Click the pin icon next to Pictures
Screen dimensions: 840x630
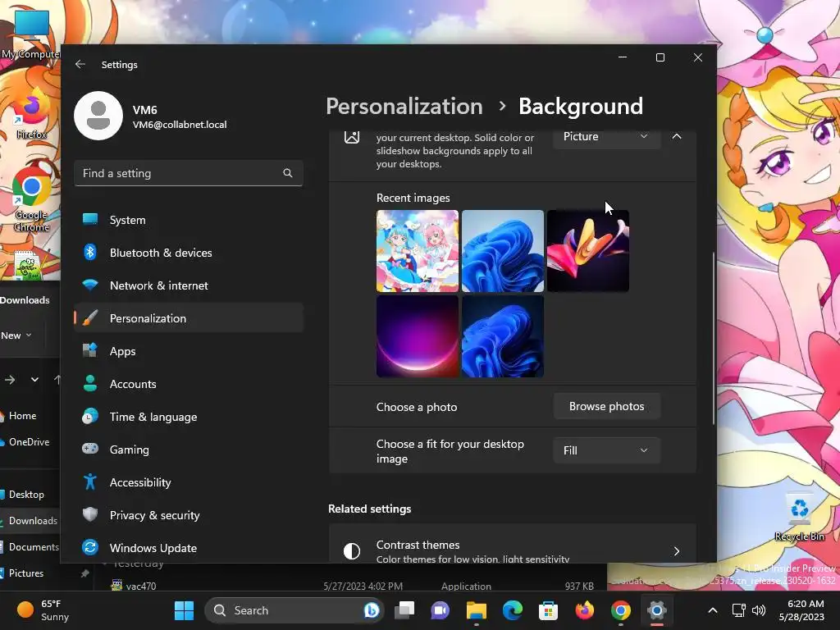pyautogui.click(x=84, y=573)
